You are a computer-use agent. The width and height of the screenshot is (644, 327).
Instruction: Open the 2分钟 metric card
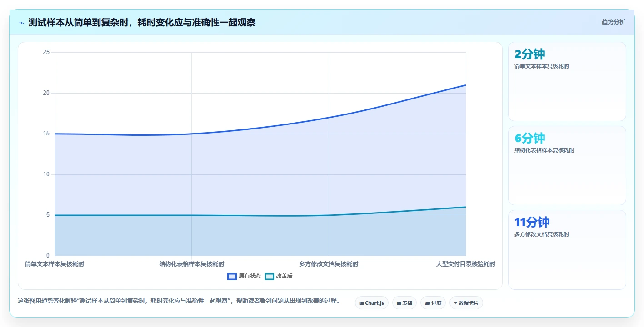click(567, 82)
